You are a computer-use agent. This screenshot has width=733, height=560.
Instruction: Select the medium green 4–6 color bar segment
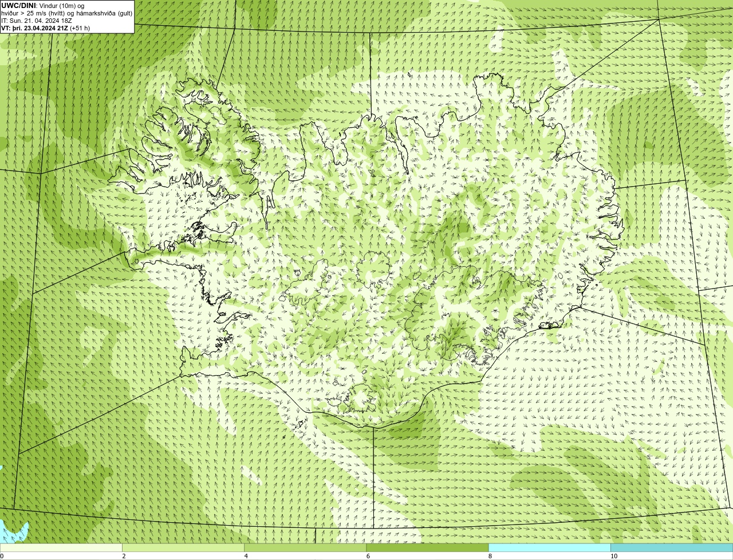point(305,547)
